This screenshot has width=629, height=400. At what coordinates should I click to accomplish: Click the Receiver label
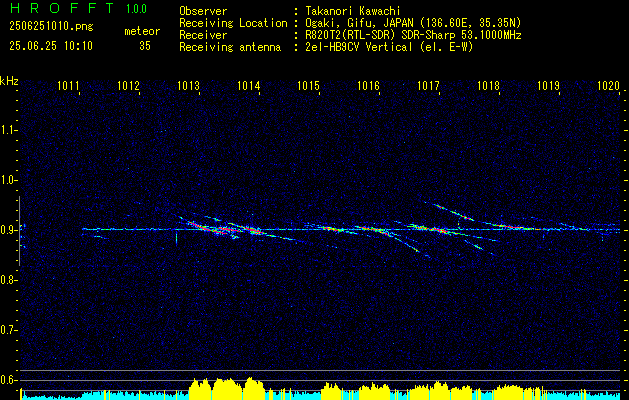[x=203, y=35]
